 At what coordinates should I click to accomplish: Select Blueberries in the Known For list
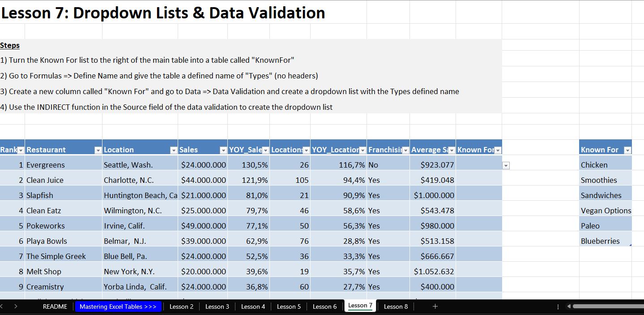(606, 241)
